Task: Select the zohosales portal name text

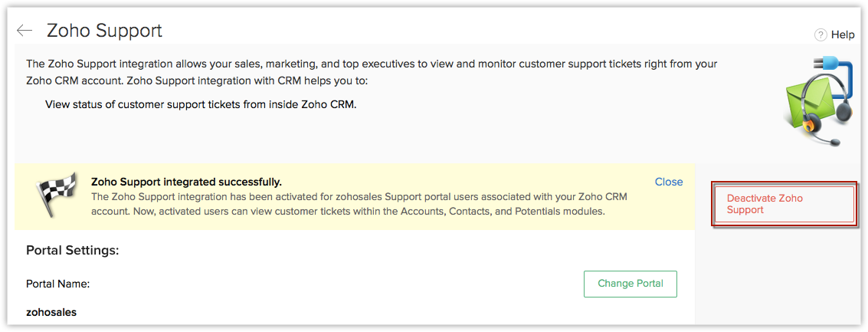Action: coord(51,312)
